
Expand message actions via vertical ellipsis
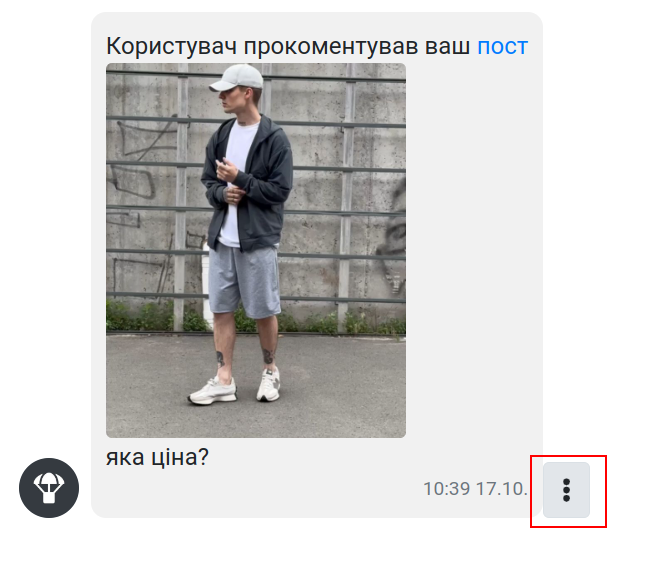566,490
